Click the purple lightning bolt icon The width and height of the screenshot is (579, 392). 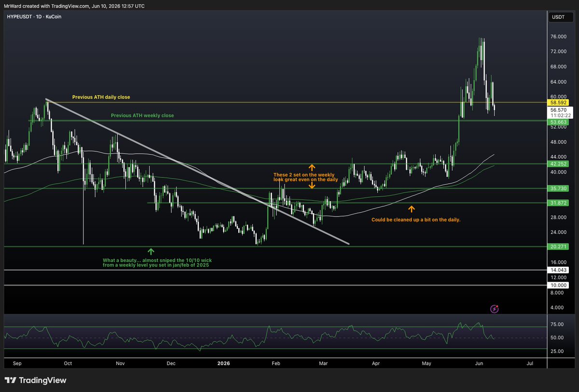coord(494,309)
